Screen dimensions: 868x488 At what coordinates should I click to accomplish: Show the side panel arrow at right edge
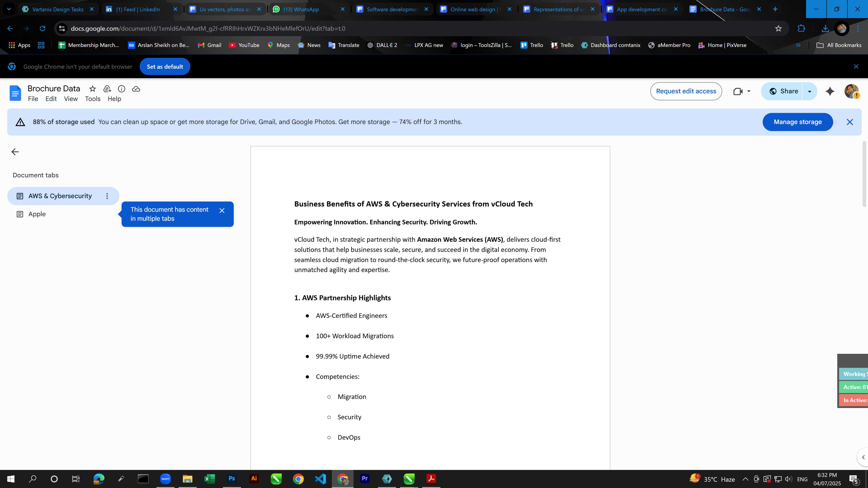[863, 457]
